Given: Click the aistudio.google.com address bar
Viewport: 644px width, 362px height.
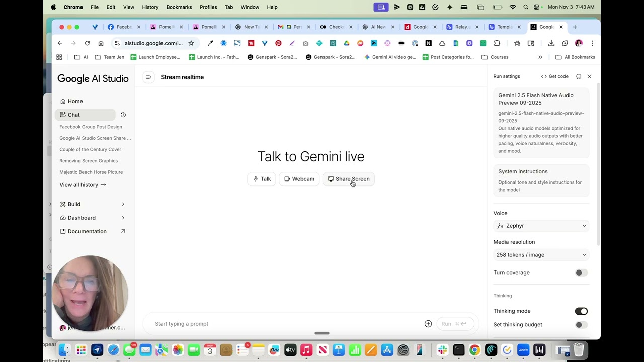Looking at the screenshot, I should click(x=153, y=43).
